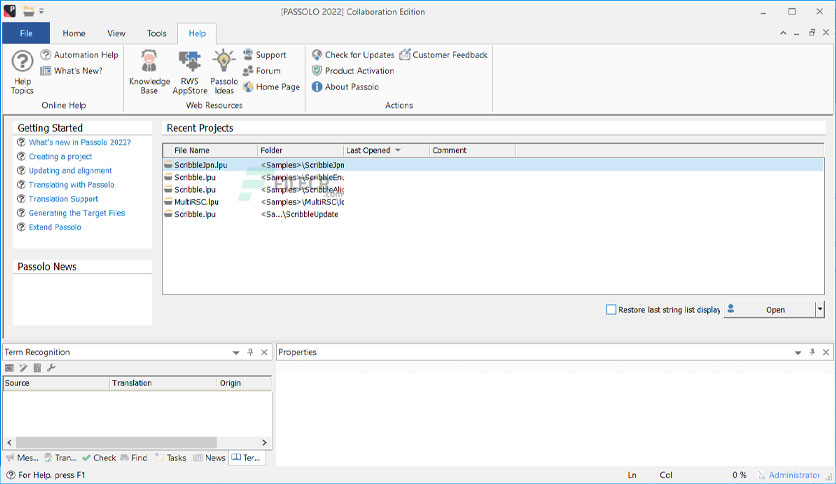The height and width of the screenshot is (484, 836).
Task: Show About Passolo
Action: point(345,87)
